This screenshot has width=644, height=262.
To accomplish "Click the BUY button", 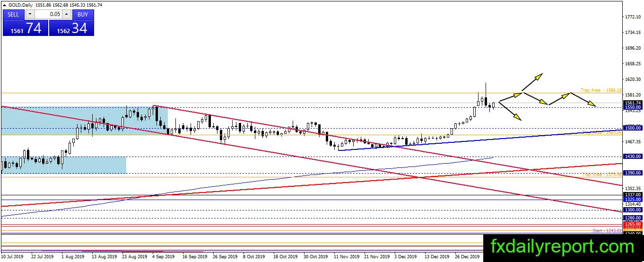I will [83, 14].
